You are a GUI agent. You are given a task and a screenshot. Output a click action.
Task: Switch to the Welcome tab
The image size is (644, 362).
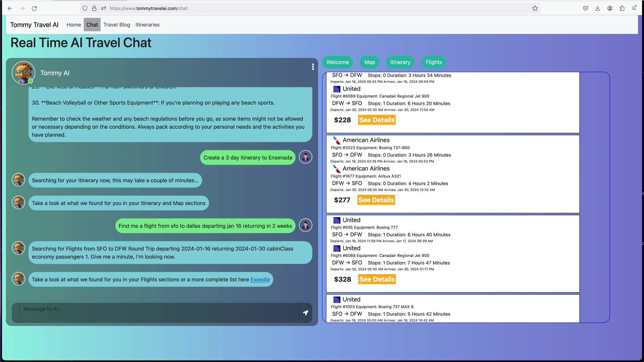tap(337, 62)
